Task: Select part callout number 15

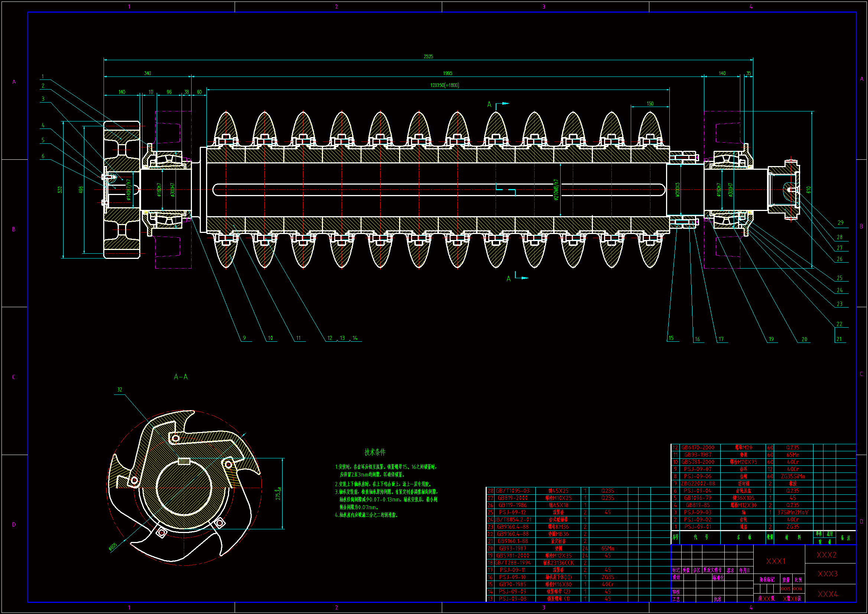Action: coord(670,338)
